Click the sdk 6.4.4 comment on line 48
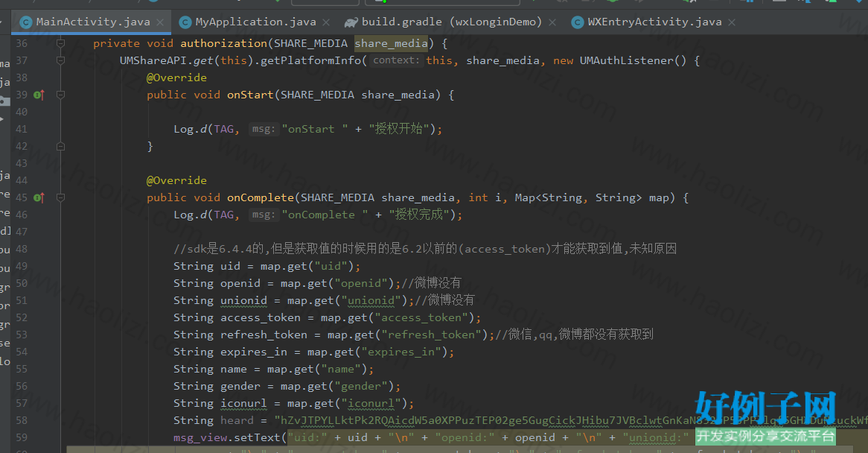Screen dimensions: 868x453 pos(425,249)
